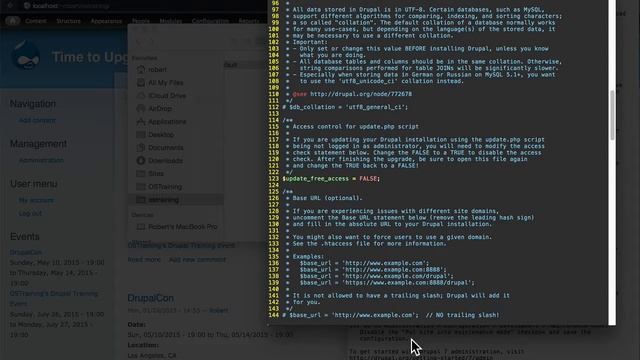
Task: Open OSTraining's Drupal Training Event in Events block
Action: [x=54, y=299]
